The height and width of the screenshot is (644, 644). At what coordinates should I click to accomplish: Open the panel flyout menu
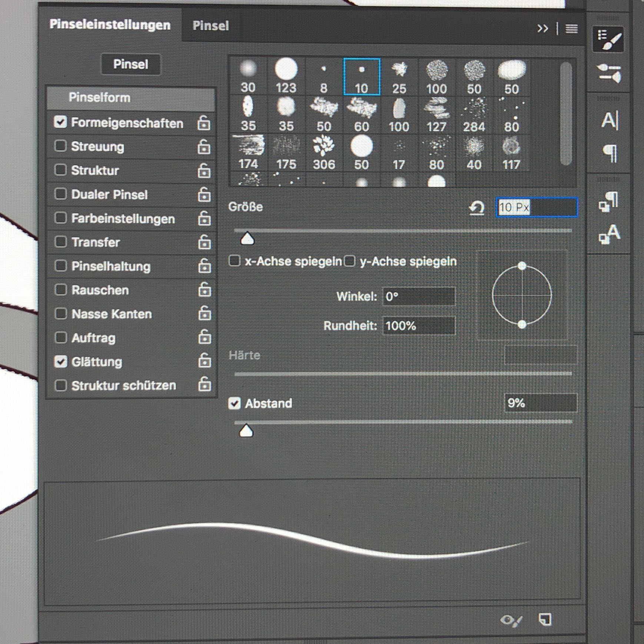click(571, 29)
